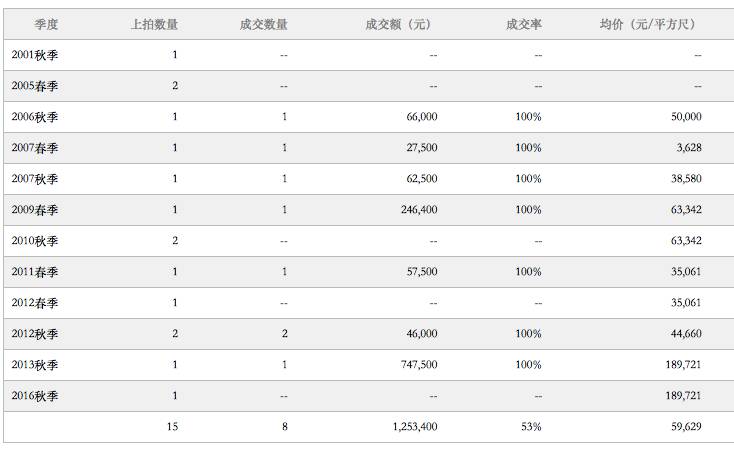Click the 2016秋季 row label

tap(35, 396)
